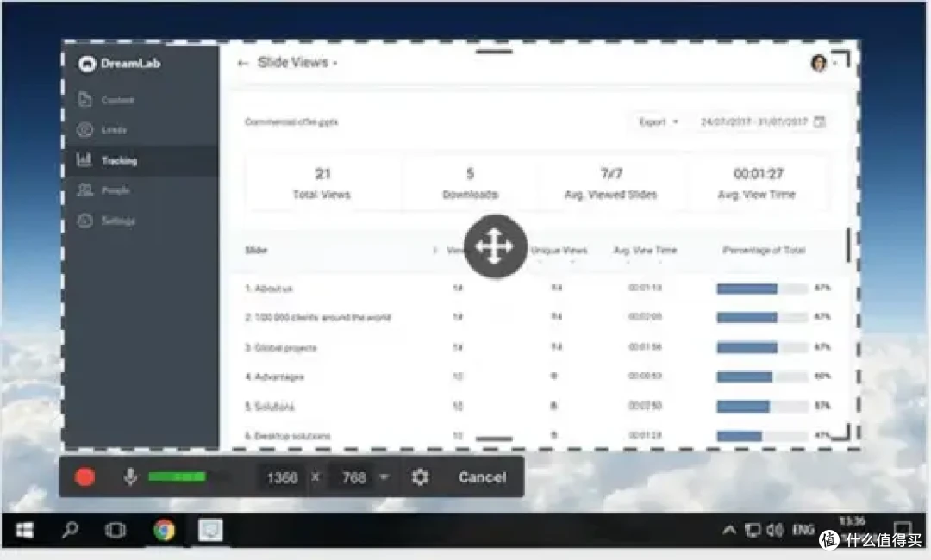Open the user avatar menu

pos(819,63)
